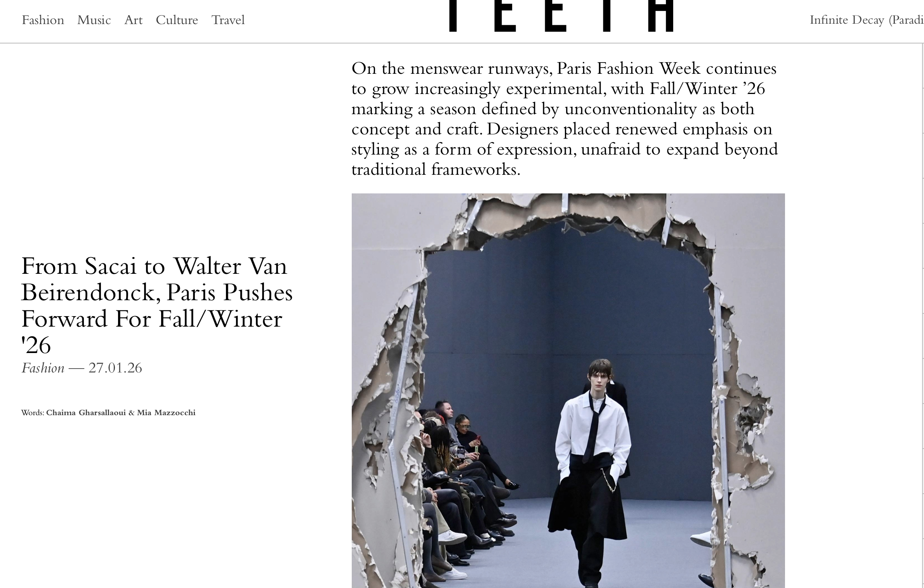
Task: View author Chaima Gharsallaoui's page
Action: tap(86, 412)
